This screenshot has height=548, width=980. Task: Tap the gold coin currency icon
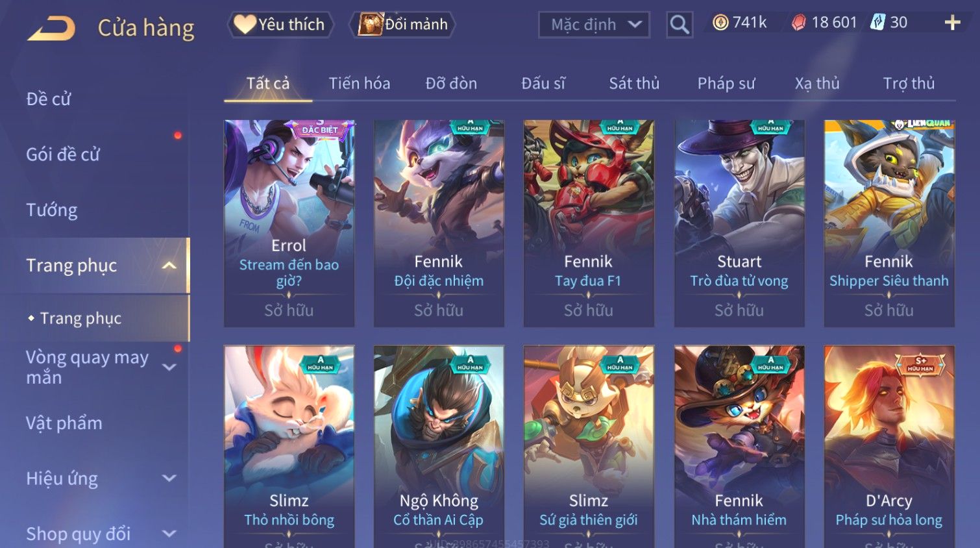720,23
